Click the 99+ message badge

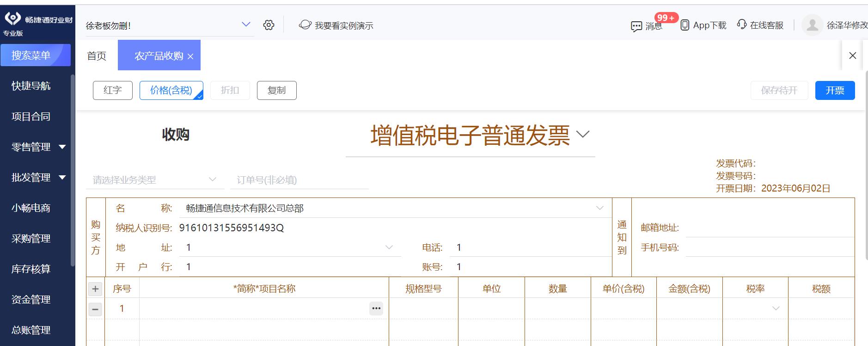(666, 18)
